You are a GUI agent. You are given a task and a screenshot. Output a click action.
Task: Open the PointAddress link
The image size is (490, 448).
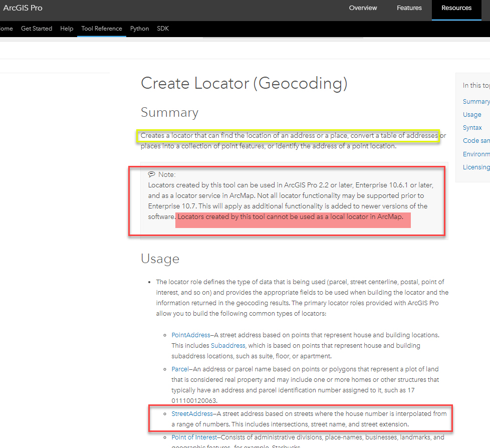(190, 335)
